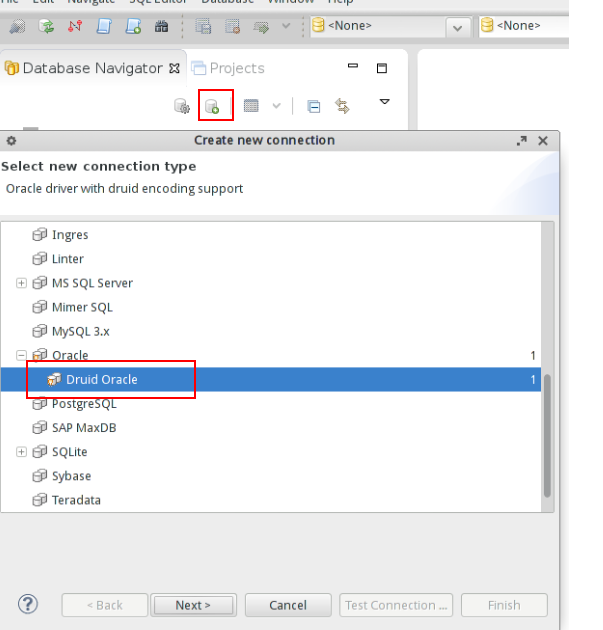Click the commit transaction toolbar icon
Screen dimensions: 603x630
[203, 27]
